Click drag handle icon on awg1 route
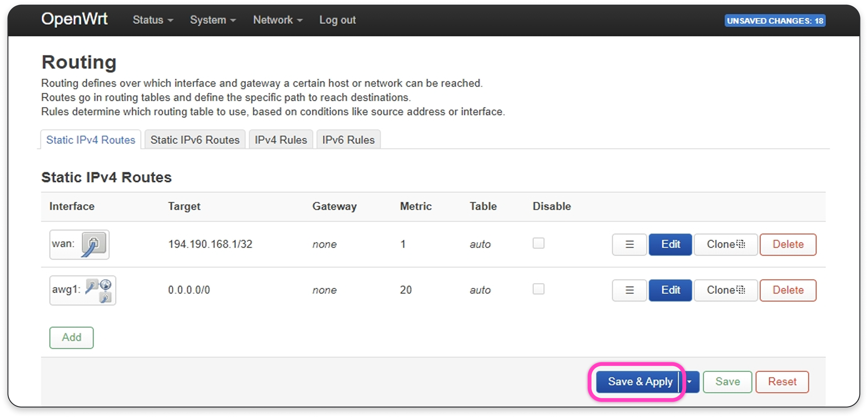 [629, 290]
